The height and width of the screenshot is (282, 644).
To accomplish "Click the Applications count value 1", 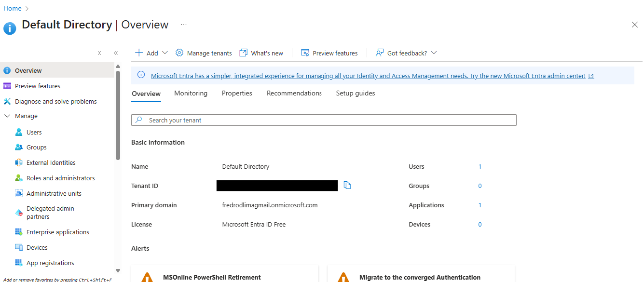I will coord(480,205).
